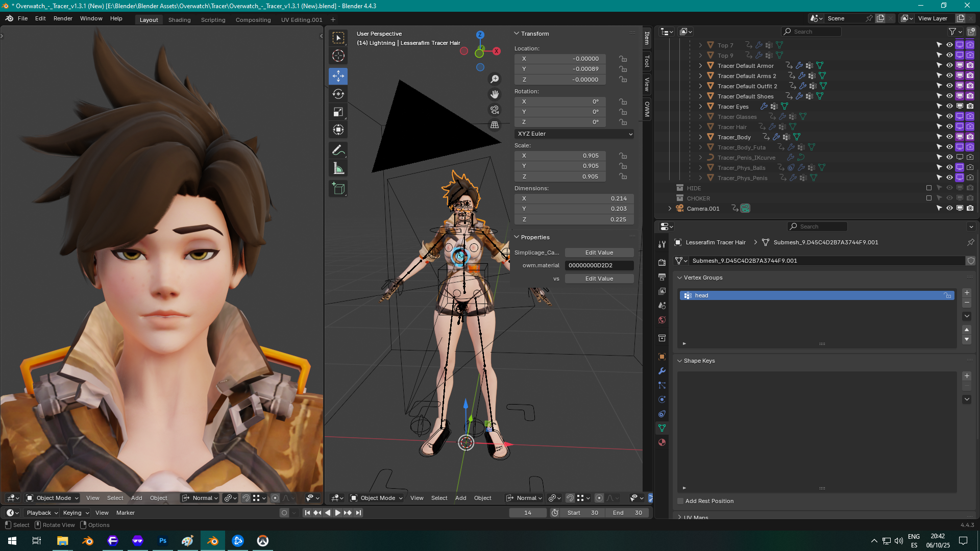980x551 pixels.
Task: Switch to the Shading workspace tab
Action: (x=179, y=20)
